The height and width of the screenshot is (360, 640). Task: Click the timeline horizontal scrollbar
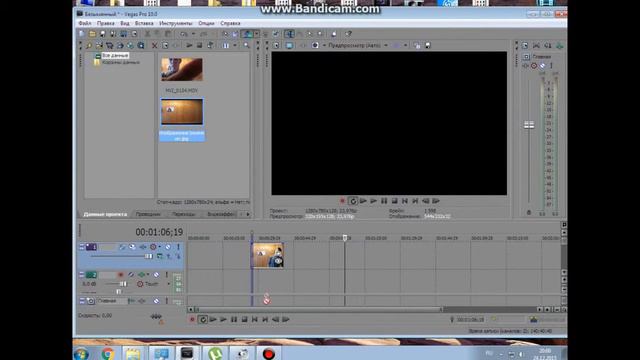(318, 310)
